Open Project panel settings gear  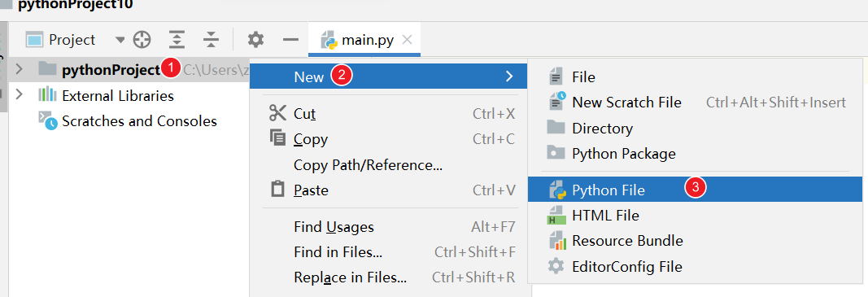click(255, 39)
